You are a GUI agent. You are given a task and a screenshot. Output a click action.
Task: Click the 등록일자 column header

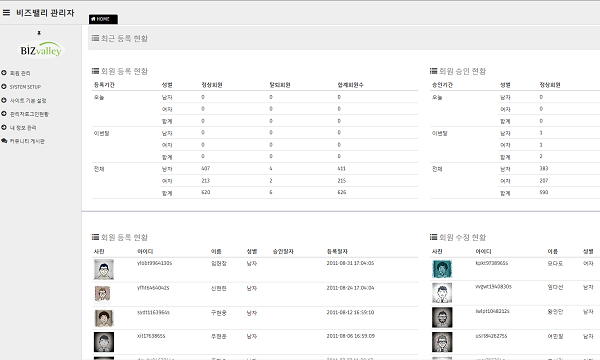[337, 251]
